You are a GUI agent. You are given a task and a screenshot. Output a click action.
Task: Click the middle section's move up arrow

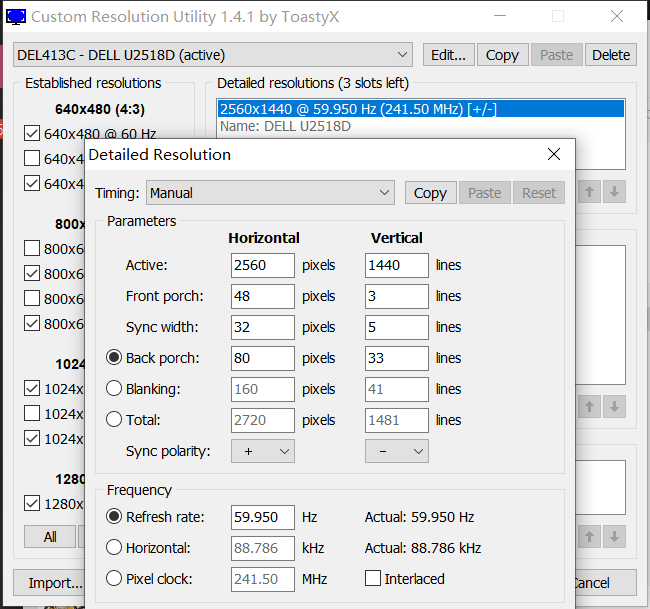589,407
